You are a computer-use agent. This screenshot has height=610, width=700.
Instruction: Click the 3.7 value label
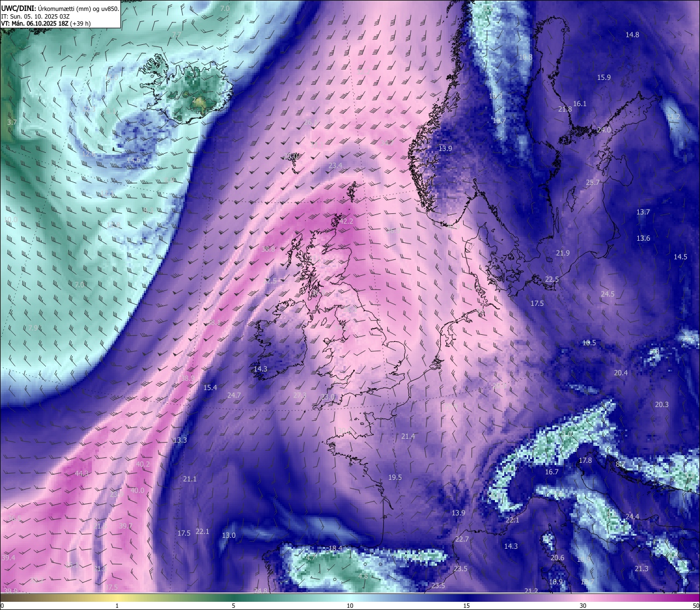pyautogui.click(x=12, y=122)
